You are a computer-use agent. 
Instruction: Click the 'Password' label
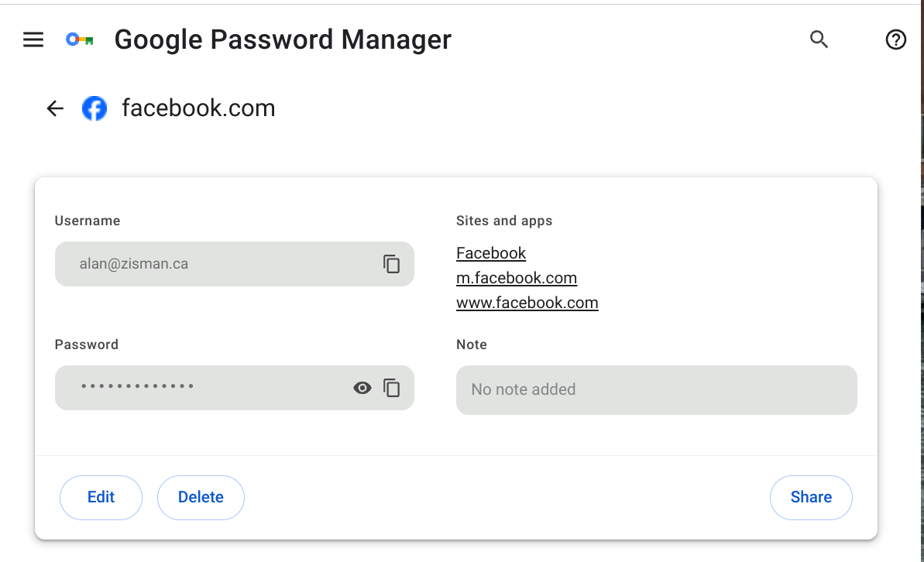(87, 344)
